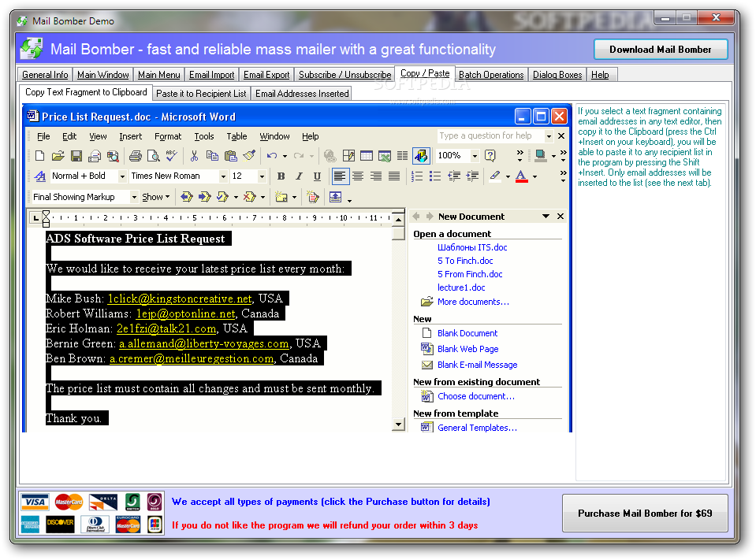Open the Style dropdown showing Normal + Bold

(x=122, y=176)
